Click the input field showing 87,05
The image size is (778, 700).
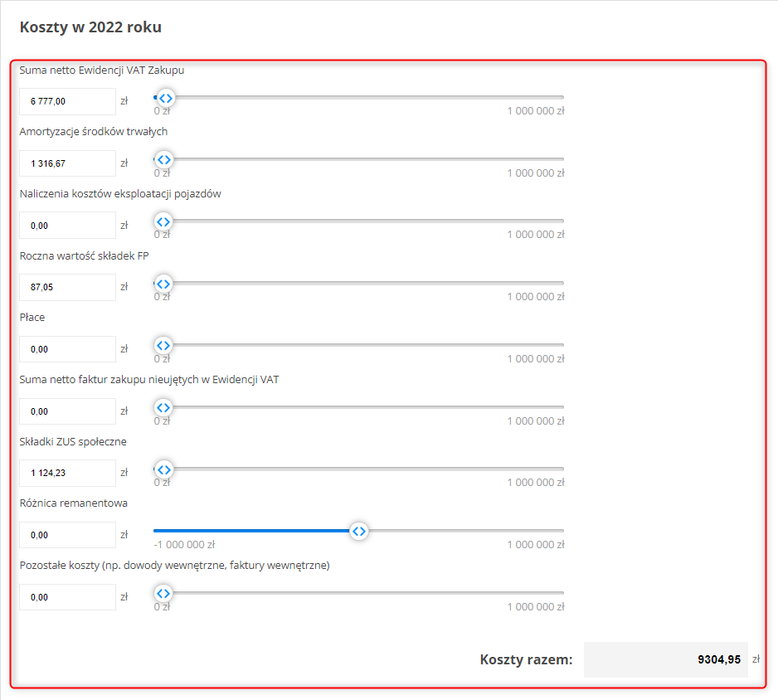[x=67, y=287]
